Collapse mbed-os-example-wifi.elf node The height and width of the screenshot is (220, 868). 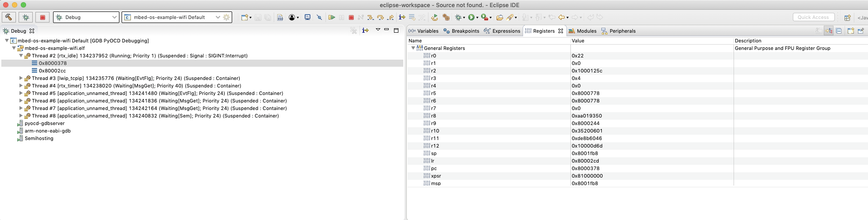(x=14, y=48)
